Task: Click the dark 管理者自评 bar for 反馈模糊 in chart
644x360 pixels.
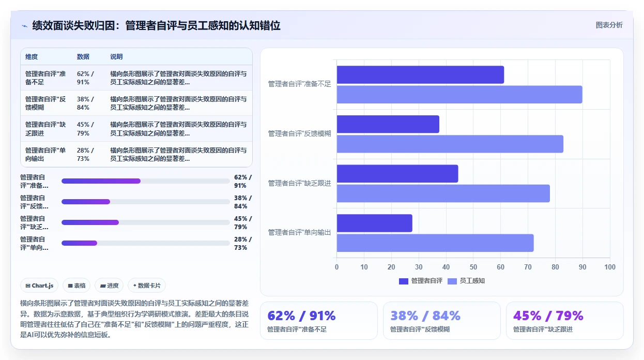Action: click(x=388, y=124)
